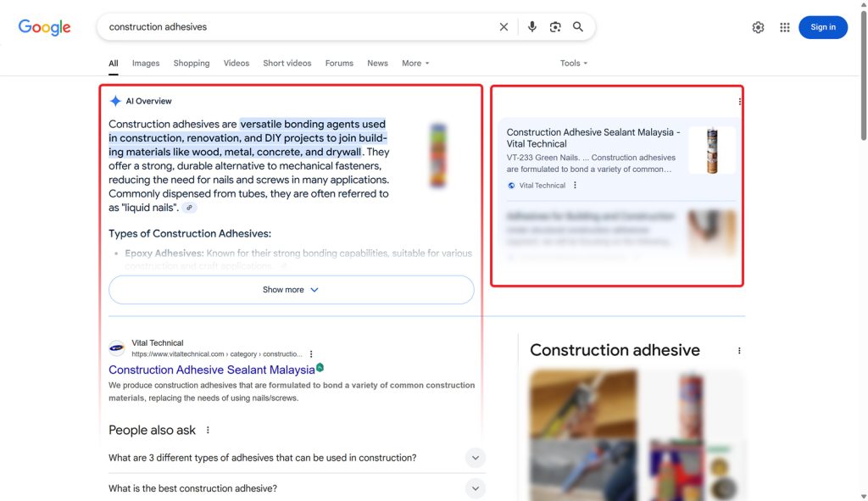Viewport: 868px width, 501px height.
Task: Click Vital Technical globe icon in source card
Action: 511,186
